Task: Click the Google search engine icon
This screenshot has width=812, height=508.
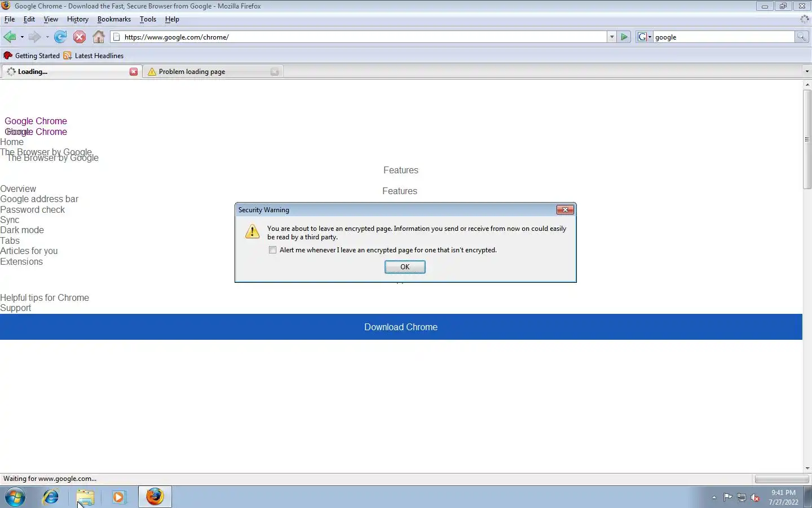Action: (x=642, y=37)
